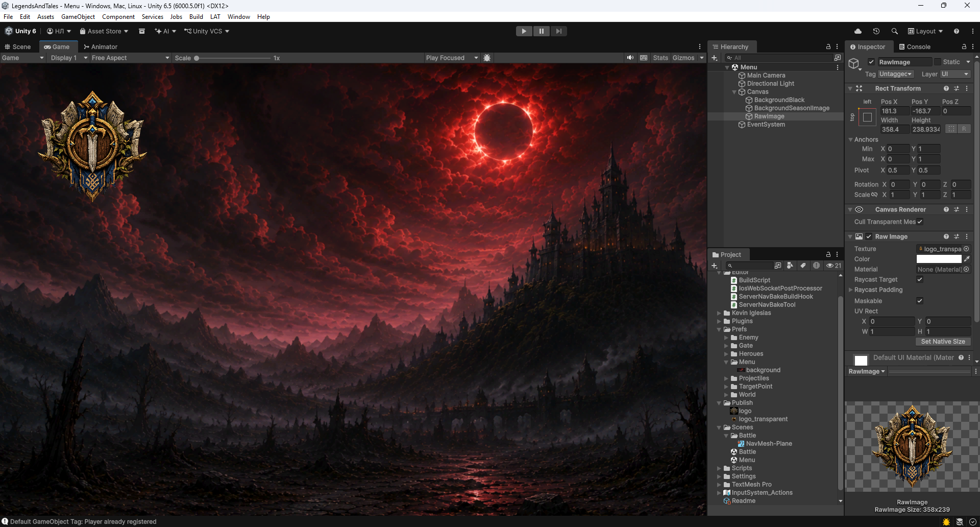
Task: Open the Component menu
Action: 118,16
